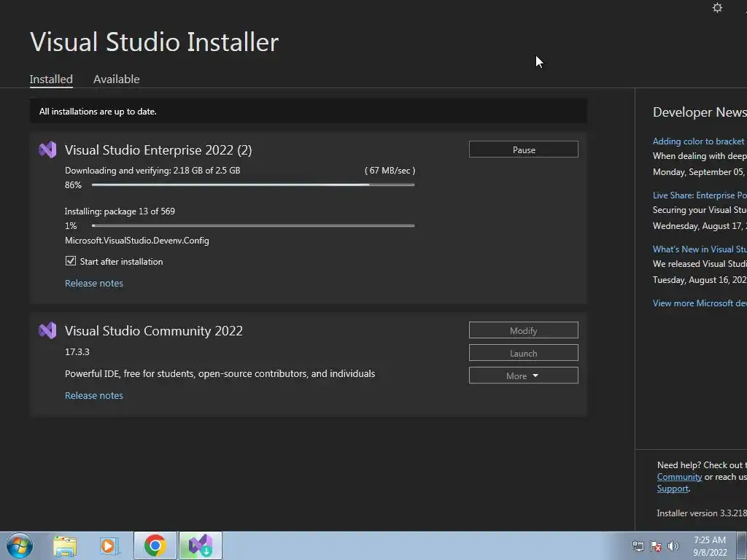Open the Windows Start orb
The width and height of the screenshot is (747, 560).
[x=20, y=545]
